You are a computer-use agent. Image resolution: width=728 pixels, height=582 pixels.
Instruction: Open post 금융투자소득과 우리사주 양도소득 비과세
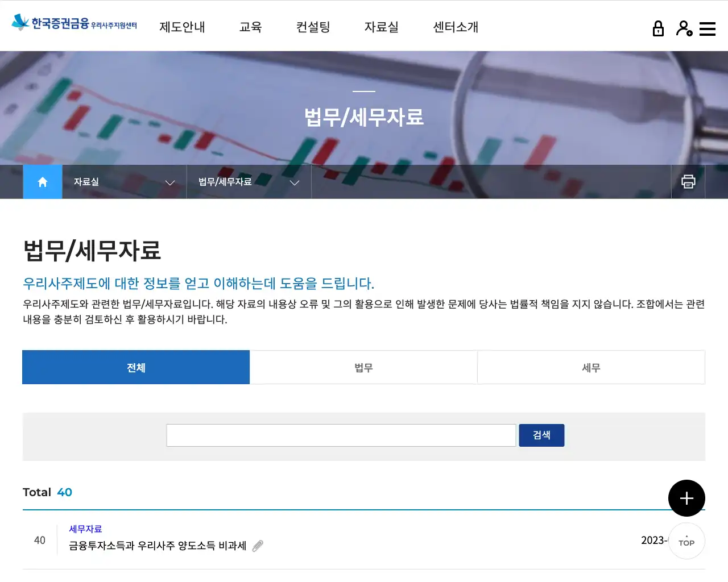pyautogui.click(x=158, y=546)
